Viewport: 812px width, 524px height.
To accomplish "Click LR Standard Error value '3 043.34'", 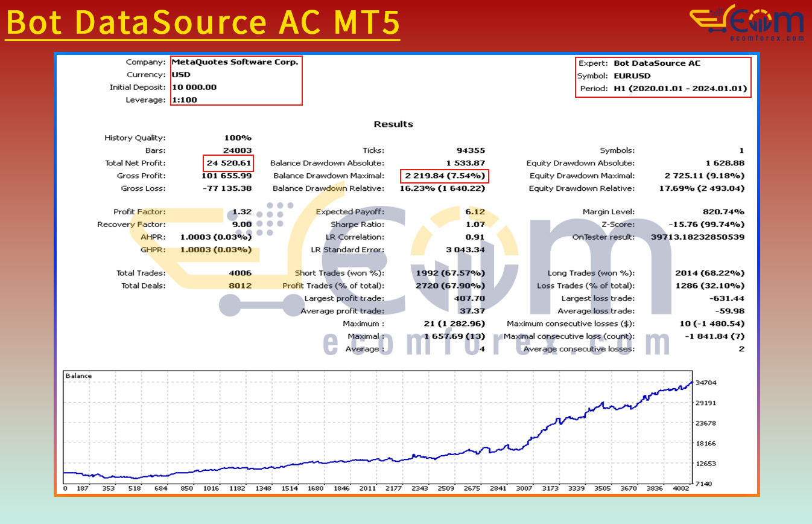I will (x=466, y=250).
